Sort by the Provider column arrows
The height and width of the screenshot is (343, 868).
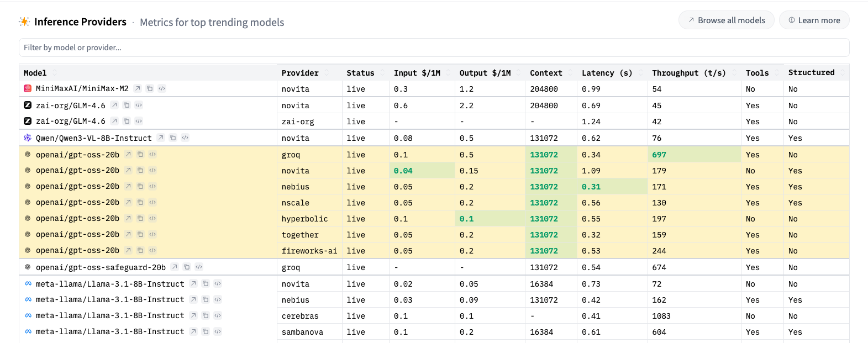327,73
